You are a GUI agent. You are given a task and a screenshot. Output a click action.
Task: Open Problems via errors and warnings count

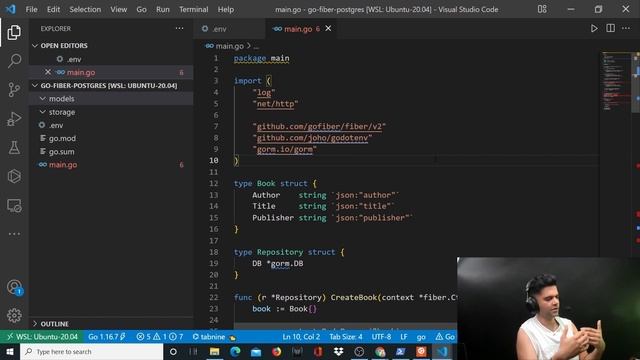click(160, 337)
